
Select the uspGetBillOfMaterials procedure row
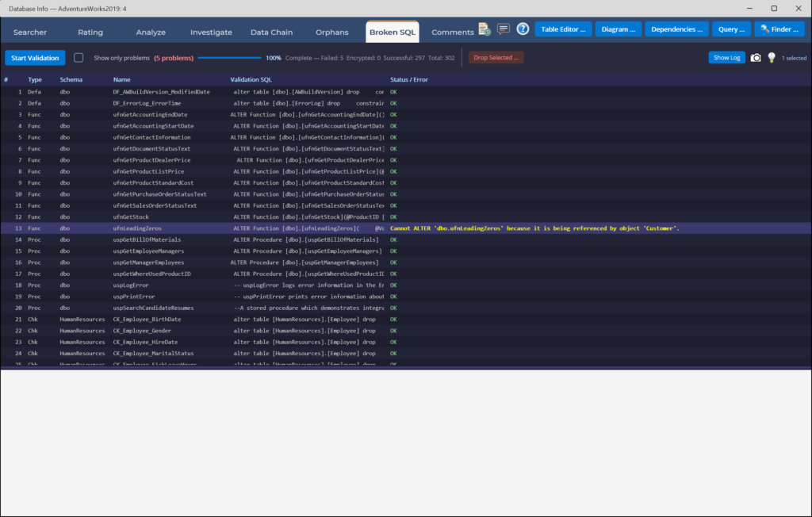click(406, 239)
